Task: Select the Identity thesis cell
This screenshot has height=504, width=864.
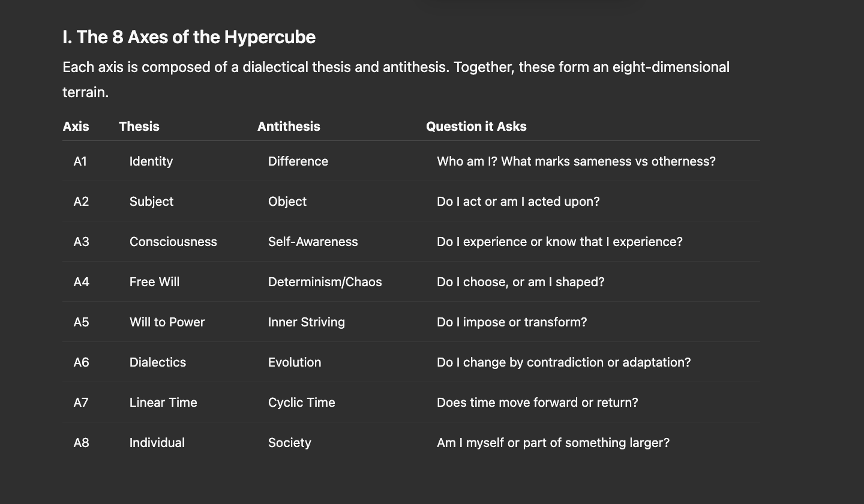Action: pos(151,161)
